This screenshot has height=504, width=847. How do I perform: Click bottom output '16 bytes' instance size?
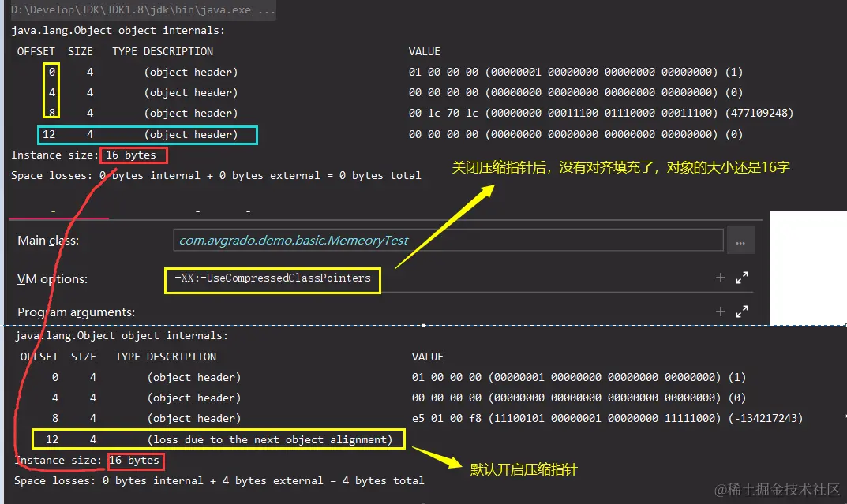pos(134,461)
